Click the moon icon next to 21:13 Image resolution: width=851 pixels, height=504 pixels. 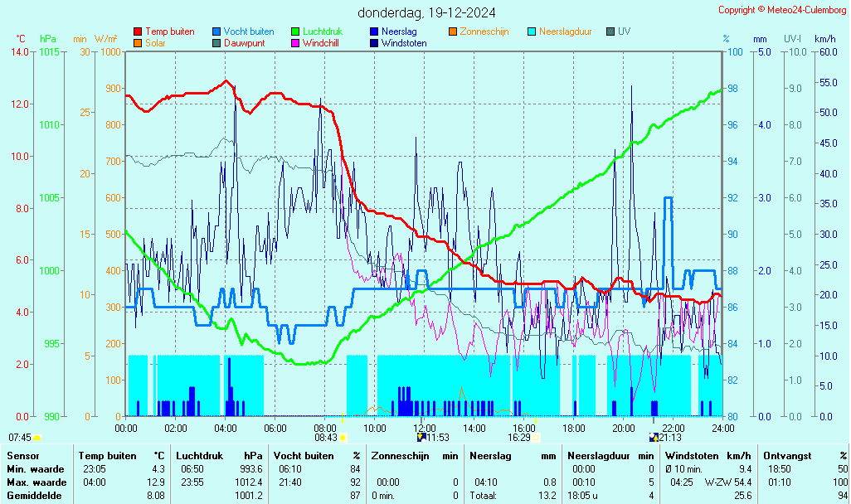(x=654, y=438)
